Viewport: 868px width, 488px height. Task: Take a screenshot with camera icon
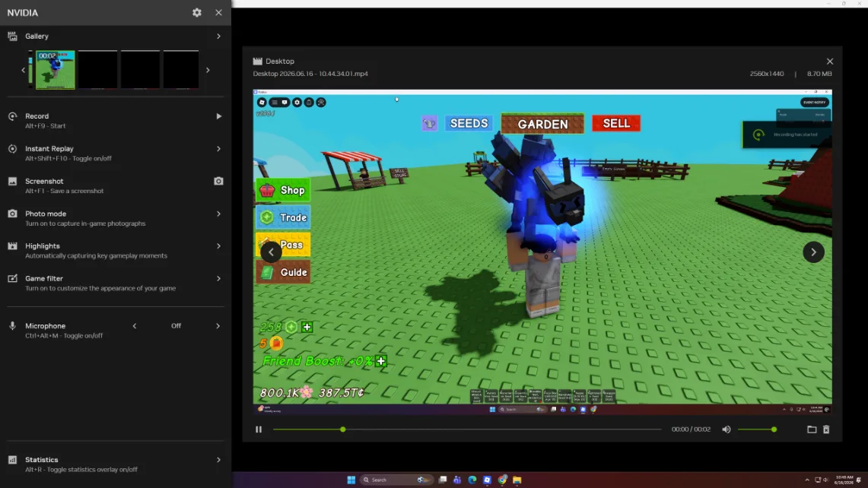(x=218, y=181)
